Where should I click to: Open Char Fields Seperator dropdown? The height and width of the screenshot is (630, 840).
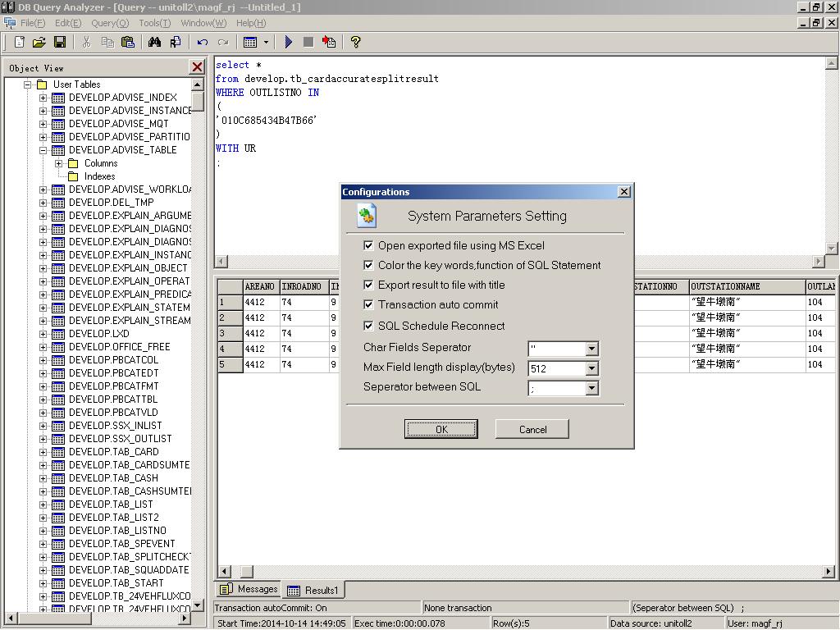point(591,349)
